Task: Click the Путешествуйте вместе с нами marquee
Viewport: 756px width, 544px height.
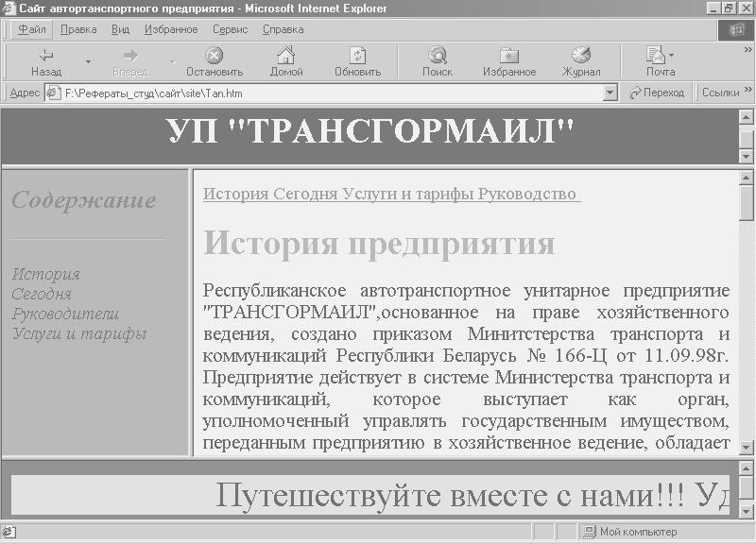Action: [x=370, y=495]
